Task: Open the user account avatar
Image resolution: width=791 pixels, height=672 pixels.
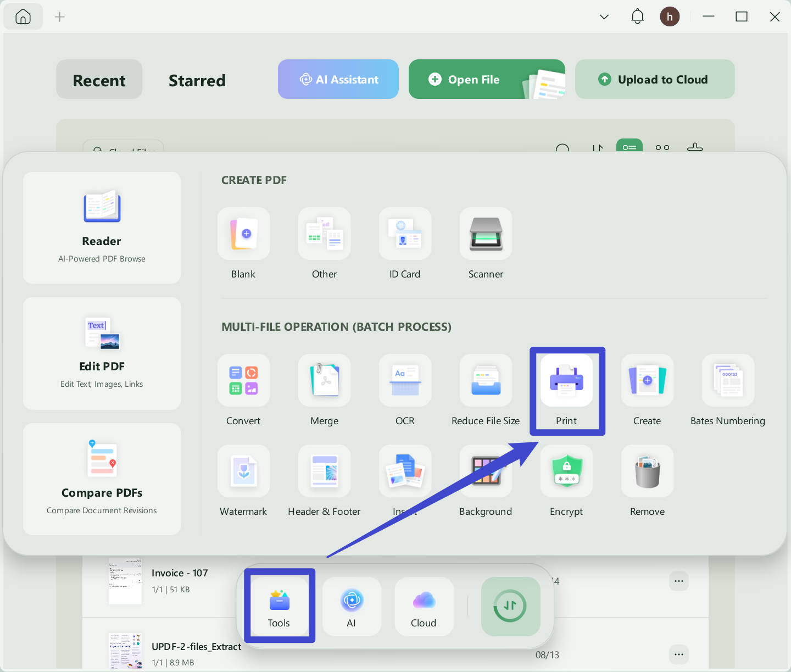Action: pyautogui.click(x=670, y=16)
